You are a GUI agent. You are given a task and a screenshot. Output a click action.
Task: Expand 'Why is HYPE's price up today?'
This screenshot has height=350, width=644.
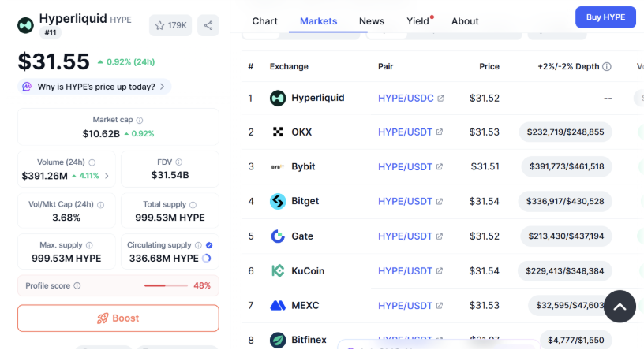pyautogui.click(x=94, y=87)
